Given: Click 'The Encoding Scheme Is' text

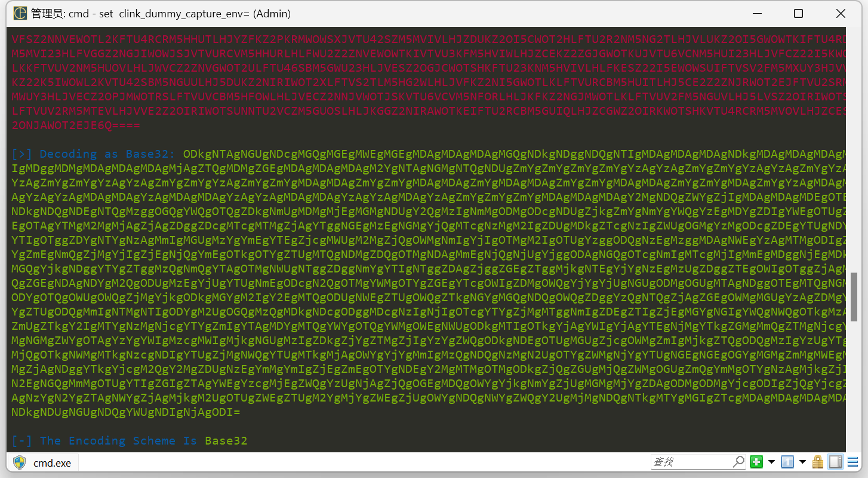Looking at the screenshot, I should [x=118, y=440].
